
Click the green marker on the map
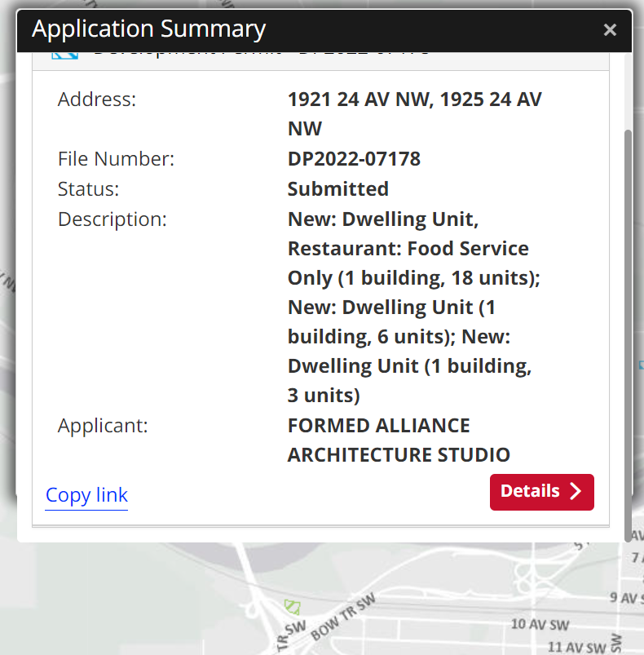click(x=292, y=607)
